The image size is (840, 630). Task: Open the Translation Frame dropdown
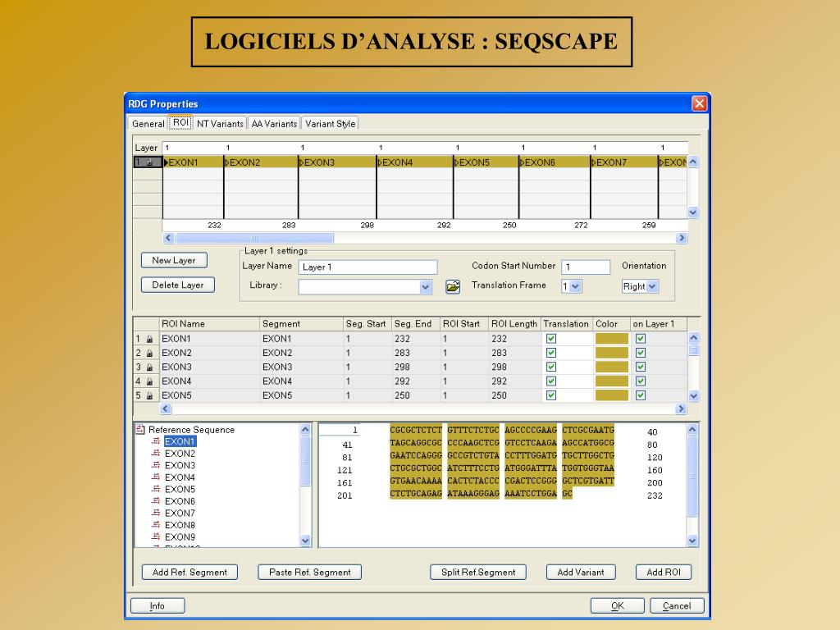click(x=575, y=286)
